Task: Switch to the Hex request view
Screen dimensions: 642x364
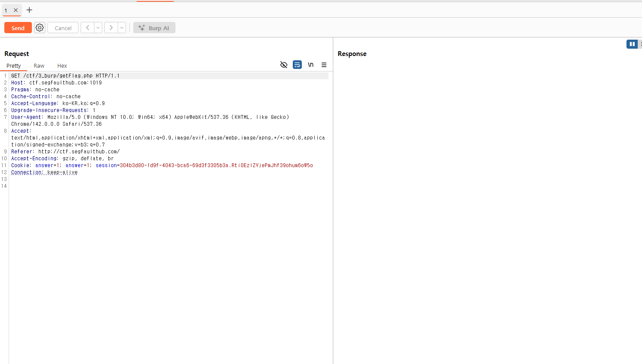Action: pyautogui.click(x=62, y=66)
